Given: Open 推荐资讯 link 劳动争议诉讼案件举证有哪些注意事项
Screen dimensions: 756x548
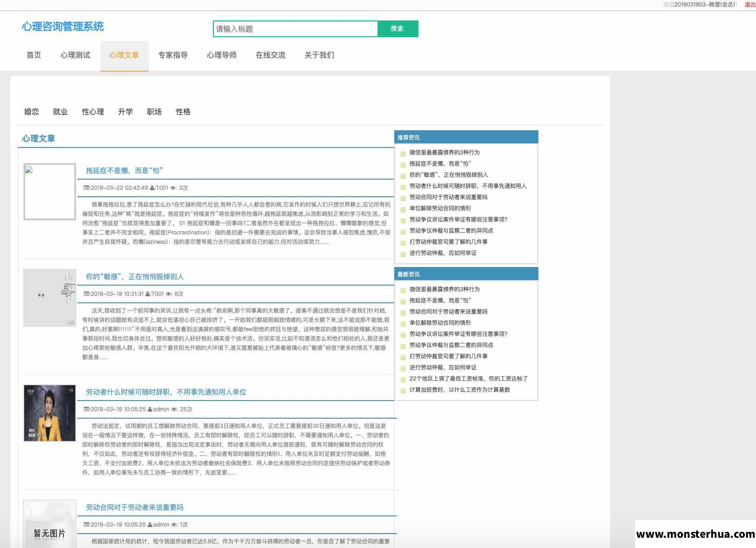Looking at the screenshot, I should point(458,220).
